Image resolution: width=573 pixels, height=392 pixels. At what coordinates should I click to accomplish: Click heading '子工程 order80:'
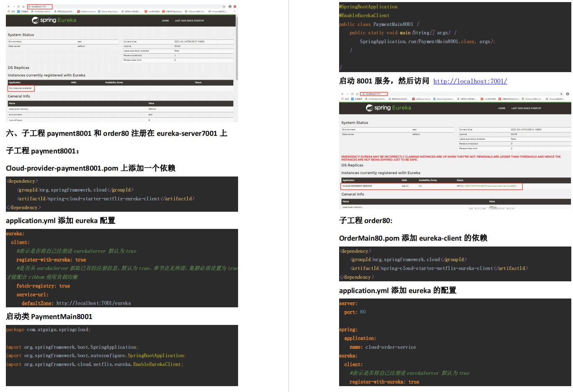pos(366,221)
